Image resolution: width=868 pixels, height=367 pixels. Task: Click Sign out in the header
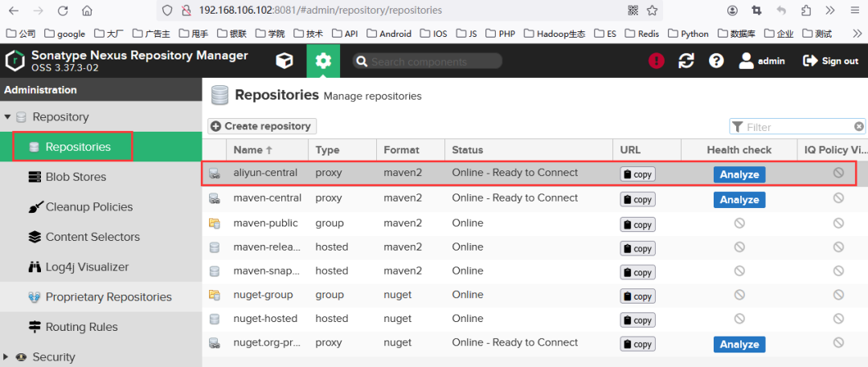click(831, 61)
